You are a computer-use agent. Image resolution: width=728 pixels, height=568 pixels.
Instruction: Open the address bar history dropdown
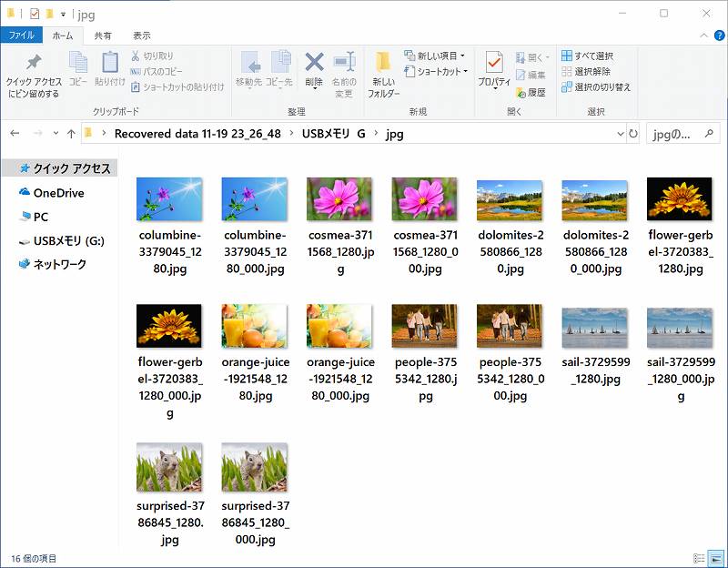[621, 134]
